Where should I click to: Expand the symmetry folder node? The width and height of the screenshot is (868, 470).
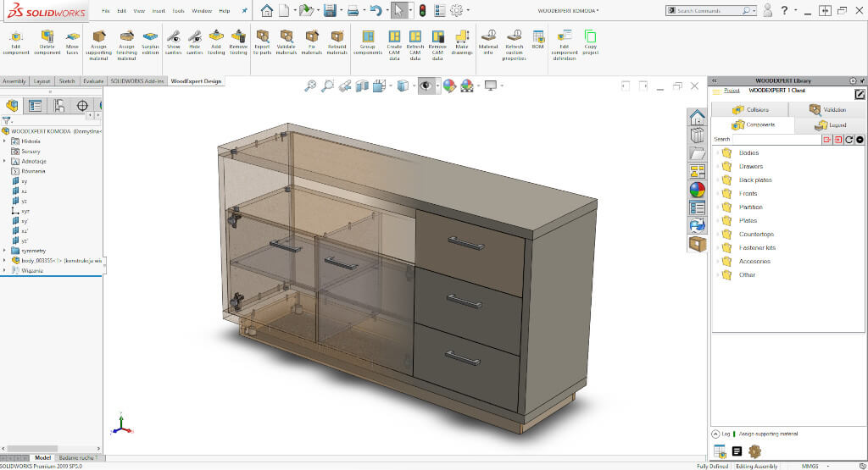tap(4, 251)
